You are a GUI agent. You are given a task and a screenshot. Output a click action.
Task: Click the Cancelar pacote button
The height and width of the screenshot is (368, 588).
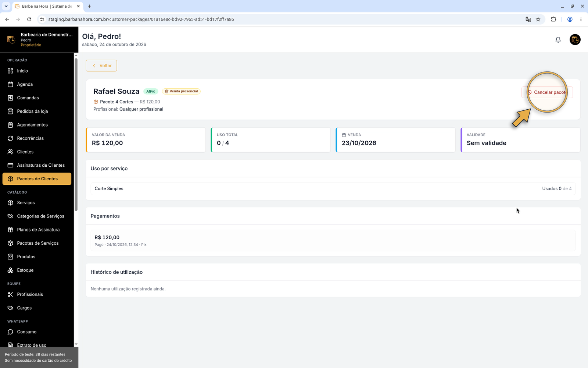(x=547, y=92)
